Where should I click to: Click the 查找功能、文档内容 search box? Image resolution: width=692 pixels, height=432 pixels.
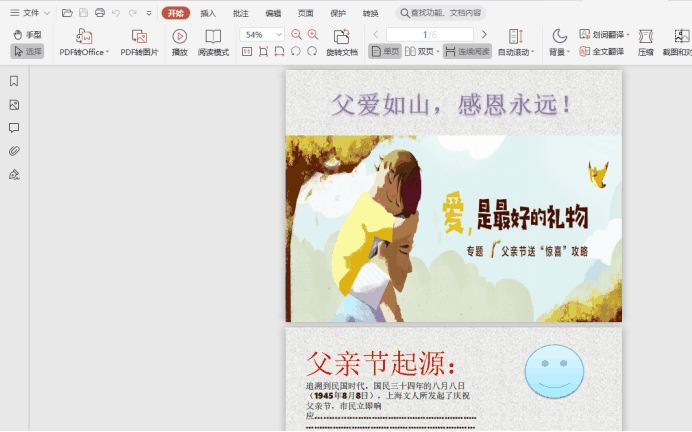(440, 13)
